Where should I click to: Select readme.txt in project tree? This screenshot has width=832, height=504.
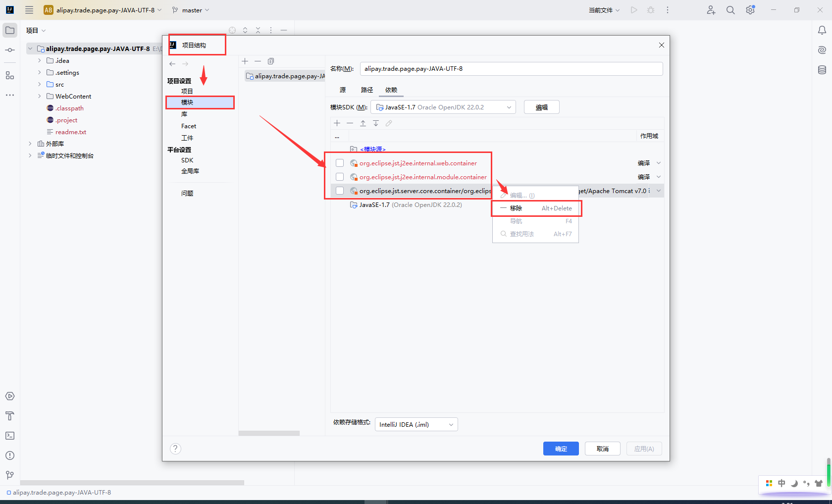(x=71, y=132)
